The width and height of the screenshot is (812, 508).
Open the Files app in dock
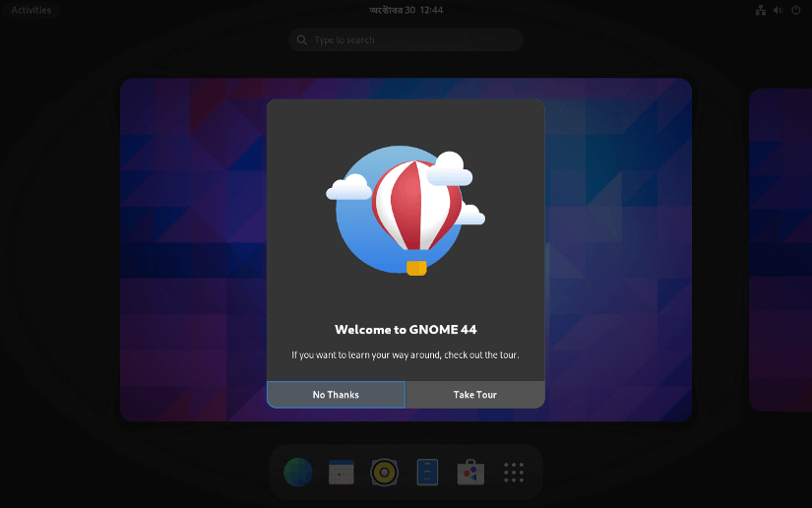click(428, 473)
